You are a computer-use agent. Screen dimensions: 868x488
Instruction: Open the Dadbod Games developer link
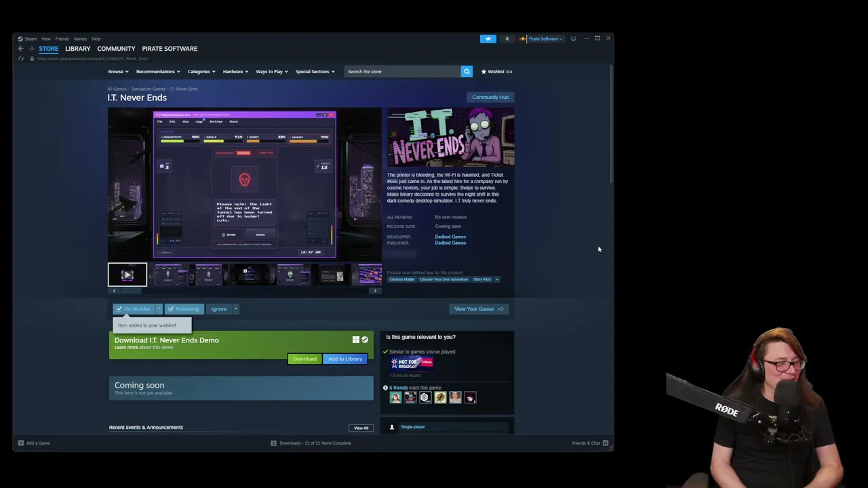click(x=450, y=237)
